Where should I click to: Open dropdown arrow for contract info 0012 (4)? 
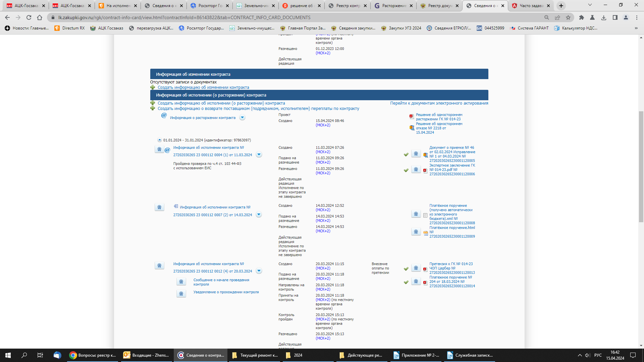click(259, 271)
